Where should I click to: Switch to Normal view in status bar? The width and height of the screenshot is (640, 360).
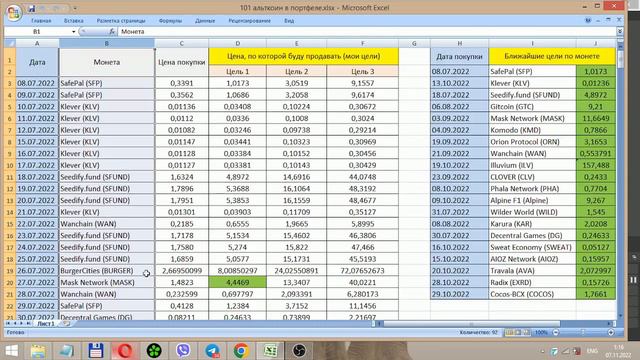pos(509,332)
